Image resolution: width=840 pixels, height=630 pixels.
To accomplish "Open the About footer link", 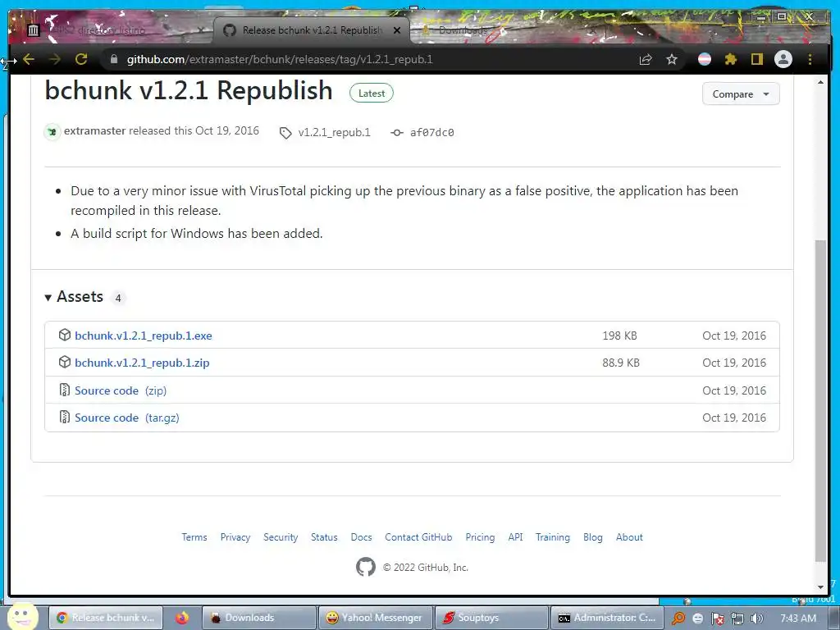I will click(629, 536).
